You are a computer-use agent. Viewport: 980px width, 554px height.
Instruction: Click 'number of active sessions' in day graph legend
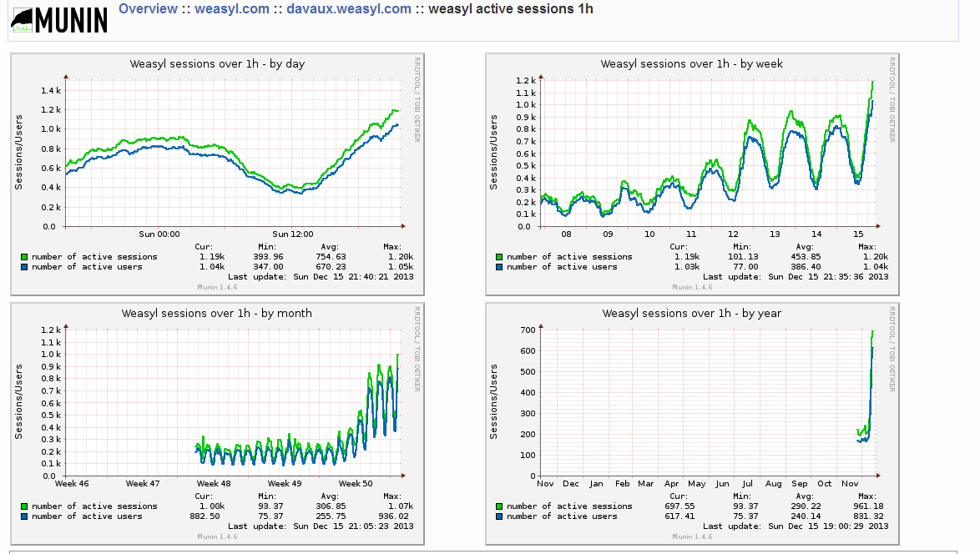(x=94, y=257)
